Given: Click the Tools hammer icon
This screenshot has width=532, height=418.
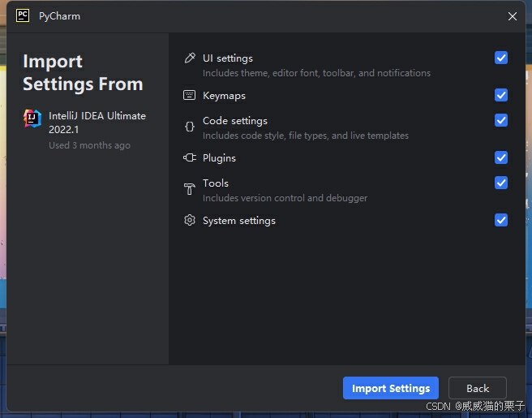Looking at the screenshot, I should point(189,189).
